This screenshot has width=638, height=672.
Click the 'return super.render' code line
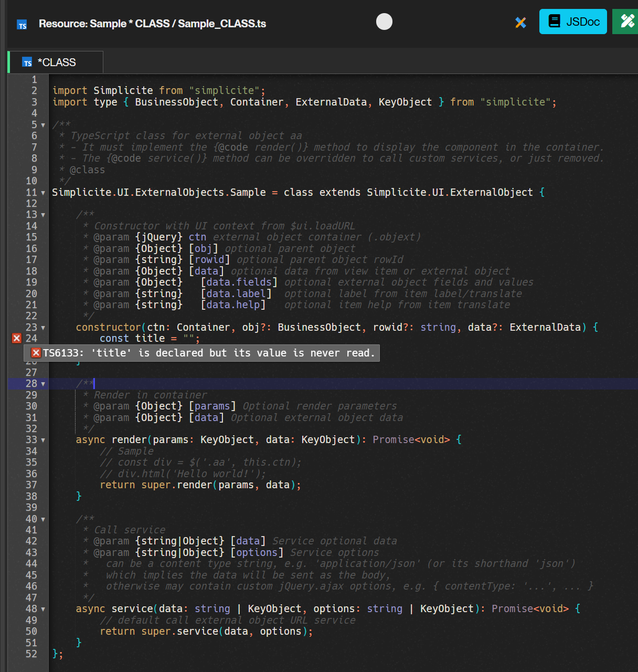[x=200, y=485]
